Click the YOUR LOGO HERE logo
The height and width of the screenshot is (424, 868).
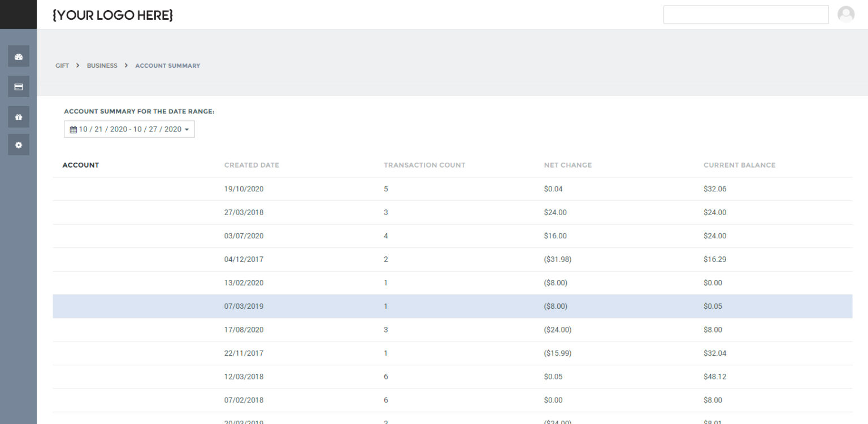112,15
